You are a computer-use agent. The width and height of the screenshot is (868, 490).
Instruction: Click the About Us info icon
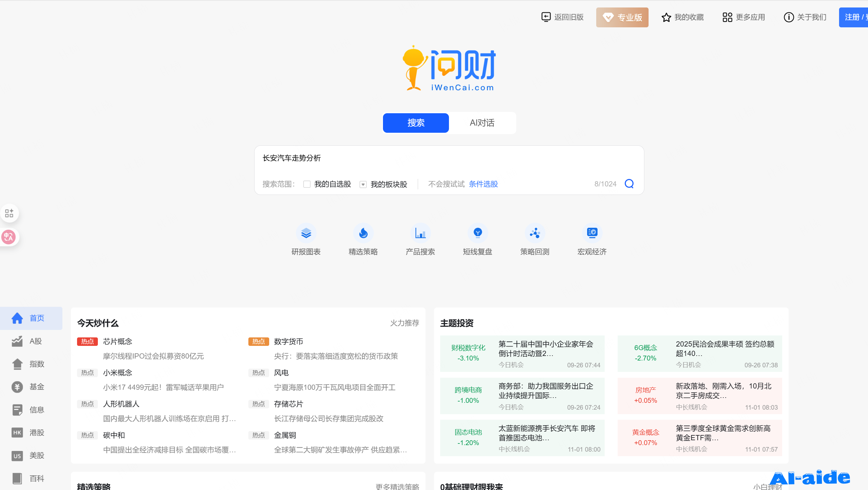(788, 17)
